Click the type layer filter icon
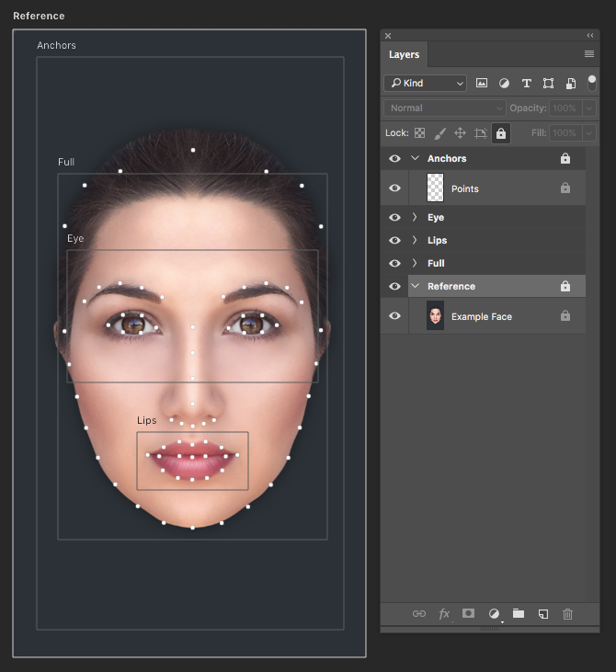Image resolution: width=616 pixels, height=672 pixels. (527, 84)
